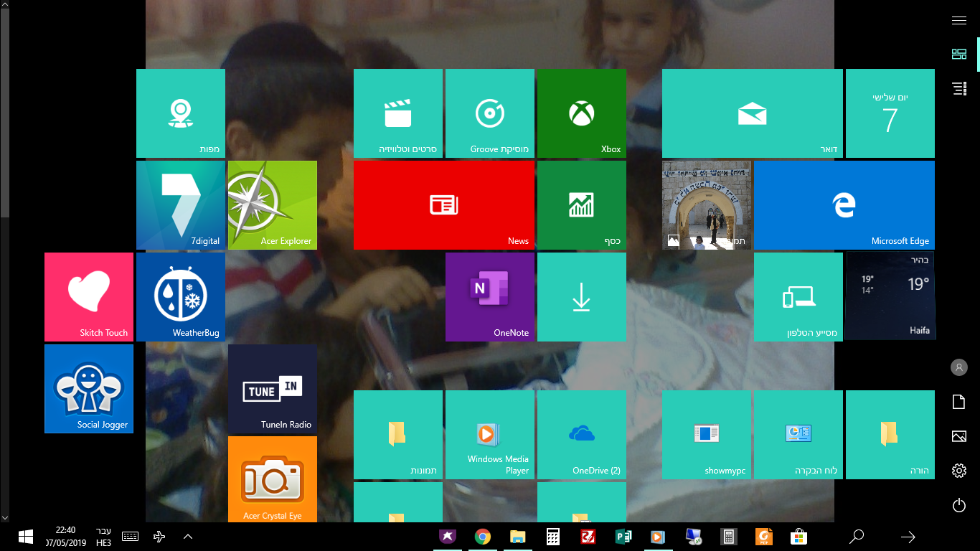Open the הורה folder tile
The image size is (980, 551).
pyautogui.click(x=890, y=435)
